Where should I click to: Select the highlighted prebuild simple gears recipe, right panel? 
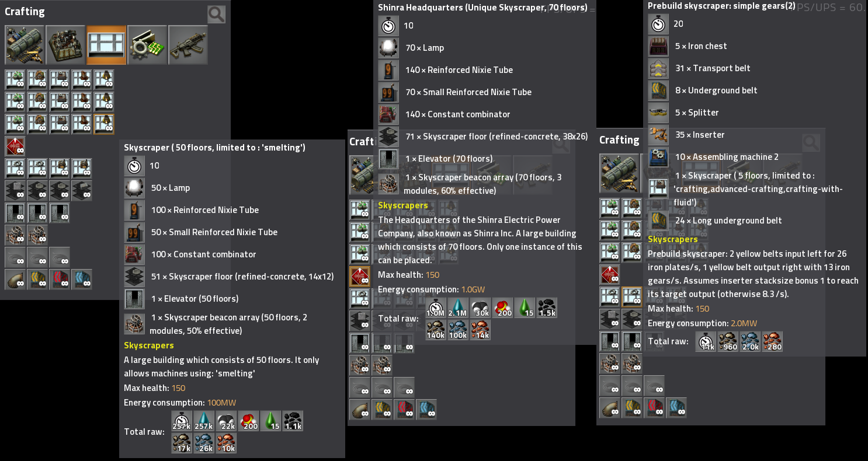click(x=632, y=297)
